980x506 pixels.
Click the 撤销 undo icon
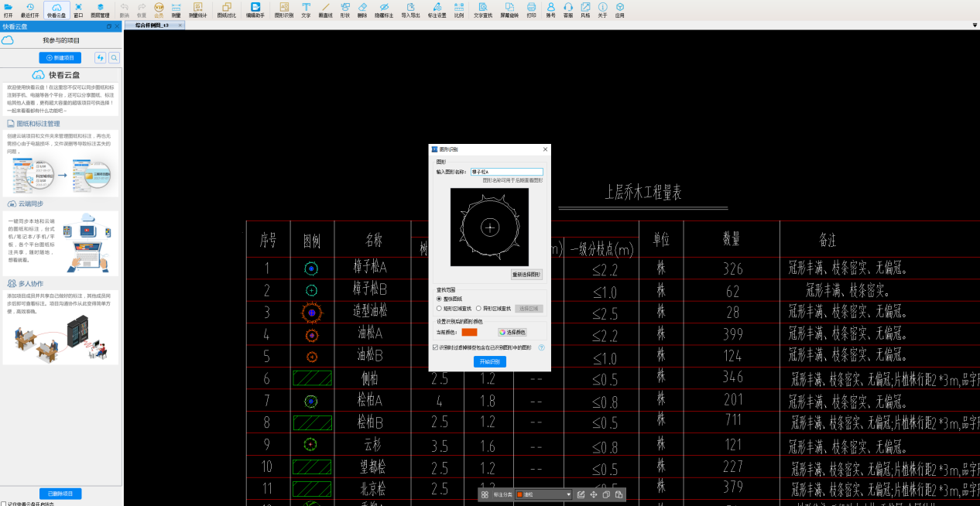coord(125,9)
